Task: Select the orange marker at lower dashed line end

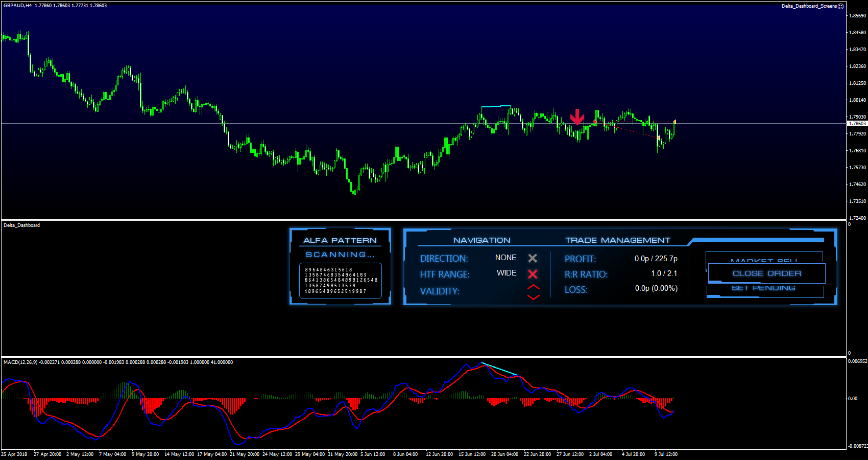Action: coord(659,137)
